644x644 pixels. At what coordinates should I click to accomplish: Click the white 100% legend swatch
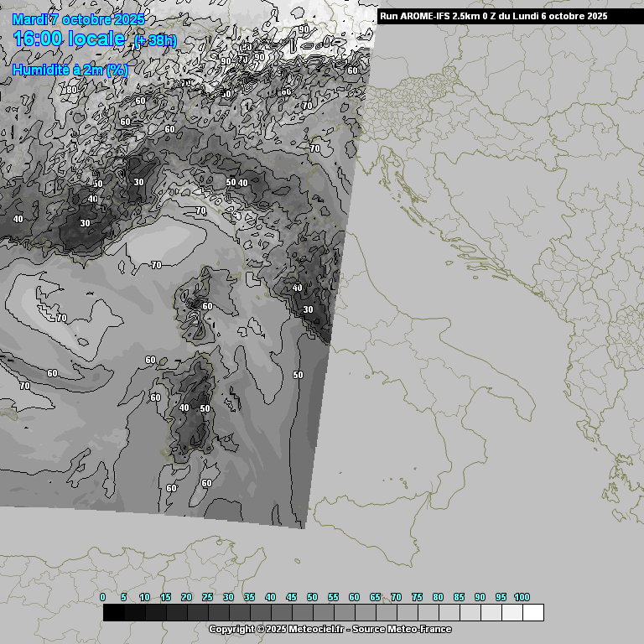(x=532, y=613)
